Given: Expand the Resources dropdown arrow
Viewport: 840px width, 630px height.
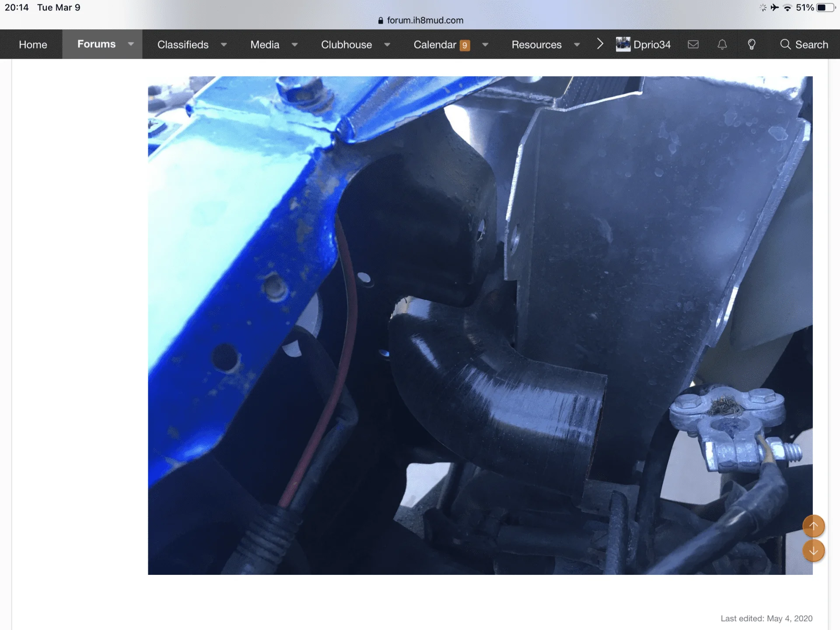Looking at the screenshot, I should coord(577,45).
